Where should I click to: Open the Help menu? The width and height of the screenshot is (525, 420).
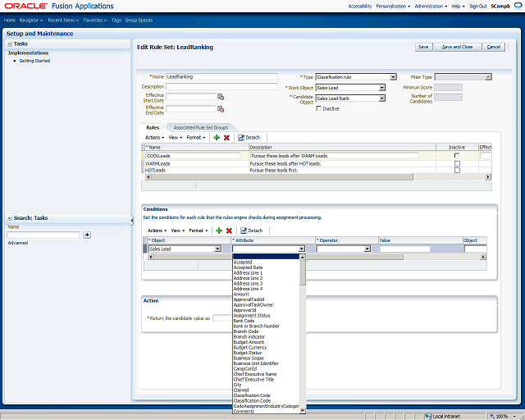point(458,6)
